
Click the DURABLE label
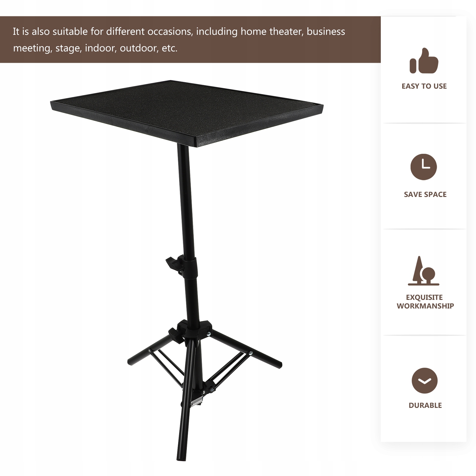pos(425,405)
